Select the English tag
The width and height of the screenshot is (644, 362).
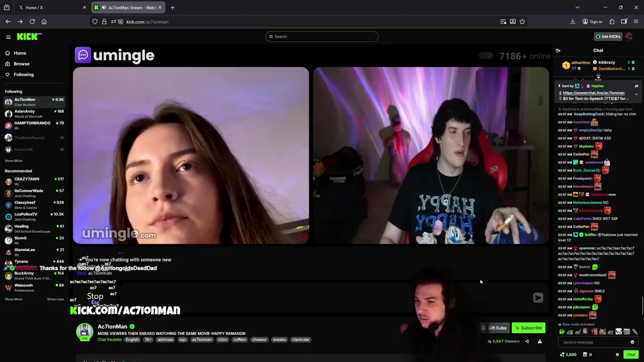pos(132,340)
